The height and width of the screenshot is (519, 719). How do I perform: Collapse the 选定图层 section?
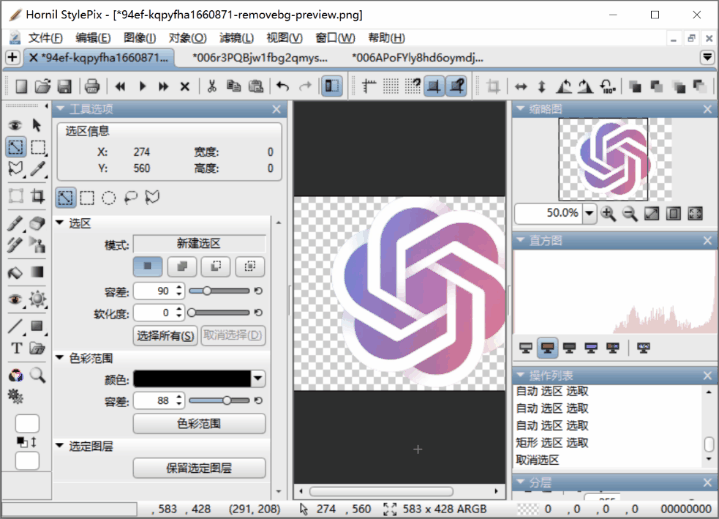pyautogui.click(x=60, y=445)
